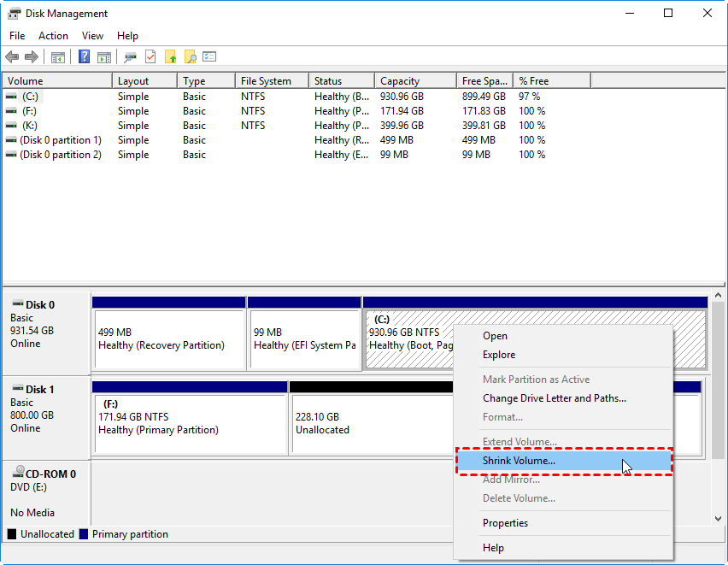The image size is (728, 565).
Task: Click the vertical scrollbar down arrow
Action: click(719, 518)
